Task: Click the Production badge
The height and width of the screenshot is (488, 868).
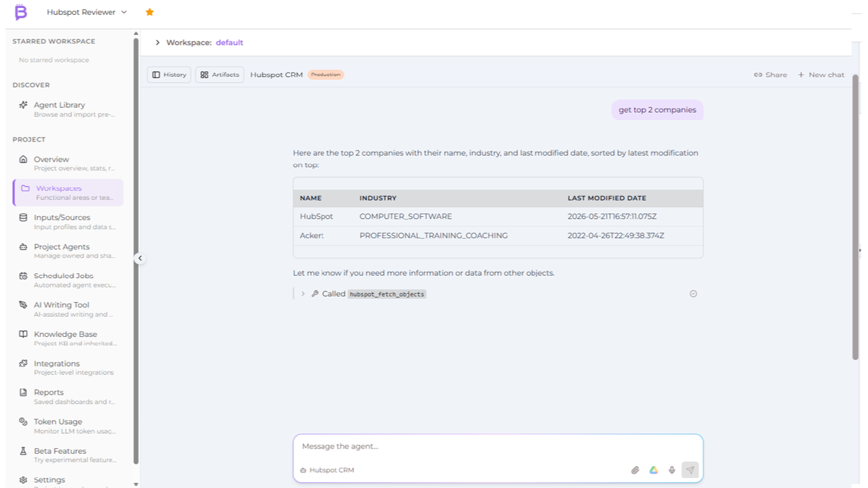Action: (x=326, y=75)
